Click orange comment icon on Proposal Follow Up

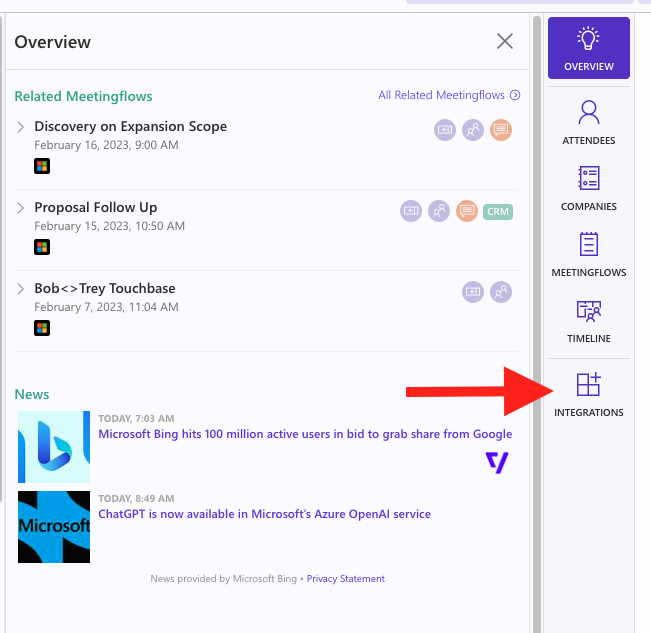[467, 211]
